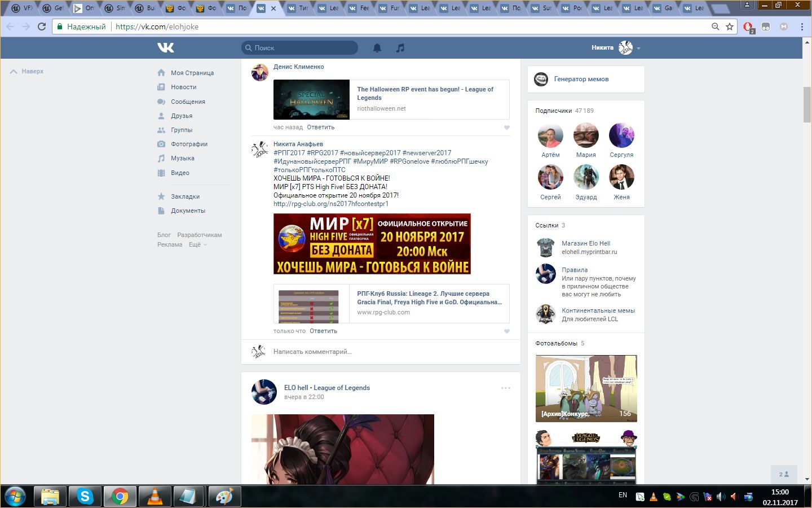Launch VLC media player from taskbar
Image resolution: width=812 pixels, height=508 pixels.
[x=155, y=496]
